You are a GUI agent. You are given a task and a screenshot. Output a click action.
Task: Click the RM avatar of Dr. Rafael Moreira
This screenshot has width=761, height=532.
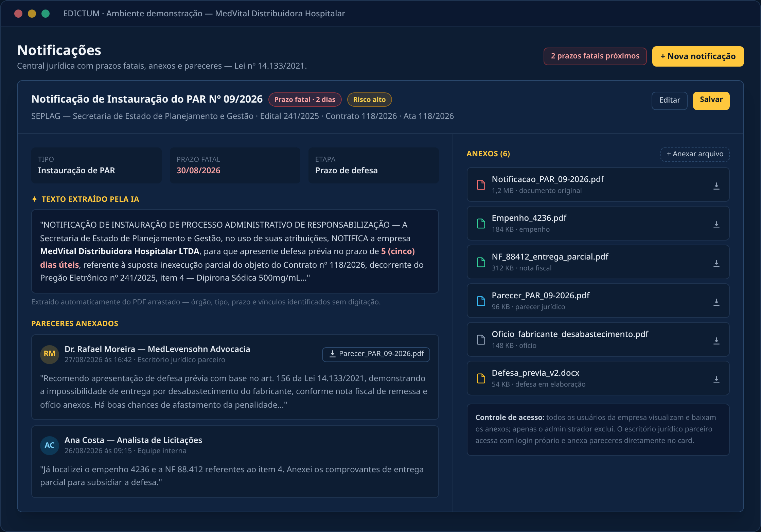point(50,354)
